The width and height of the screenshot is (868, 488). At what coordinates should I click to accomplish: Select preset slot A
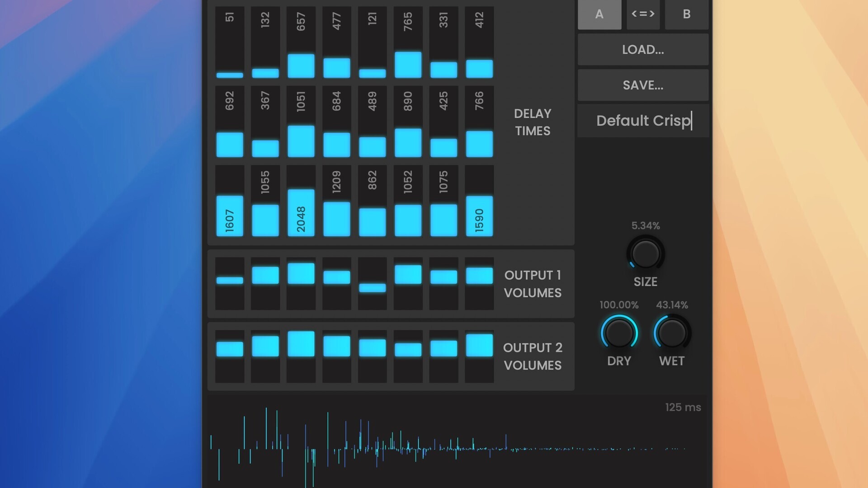point(599,14)
